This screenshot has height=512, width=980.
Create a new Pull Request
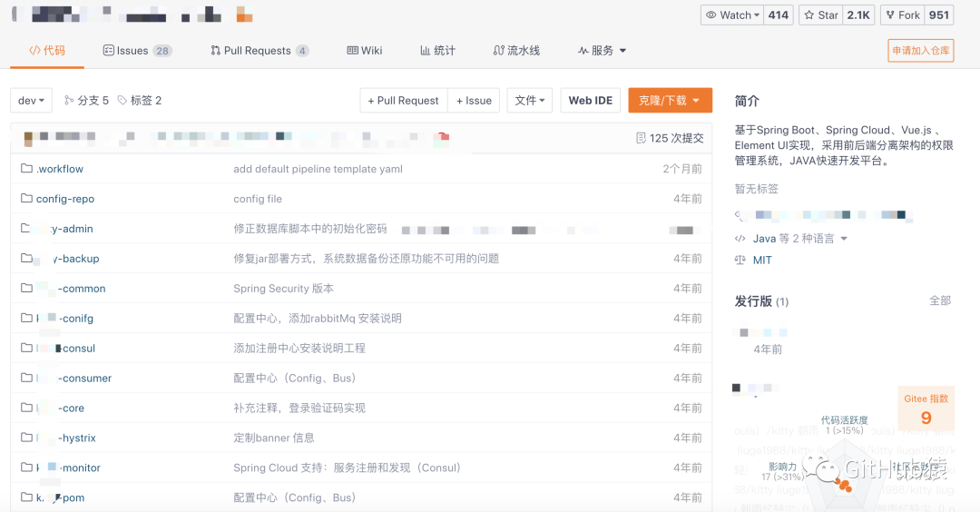(x=404, y=100)
